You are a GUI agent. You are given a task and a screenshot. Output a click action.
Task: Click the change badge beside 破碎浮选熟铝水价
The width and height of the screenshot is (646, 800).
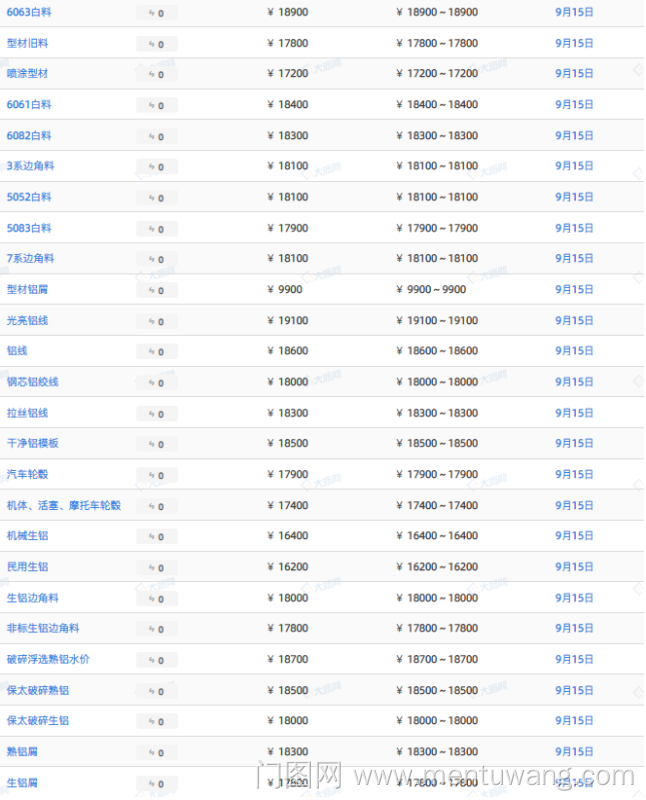(x=157, y=661)
